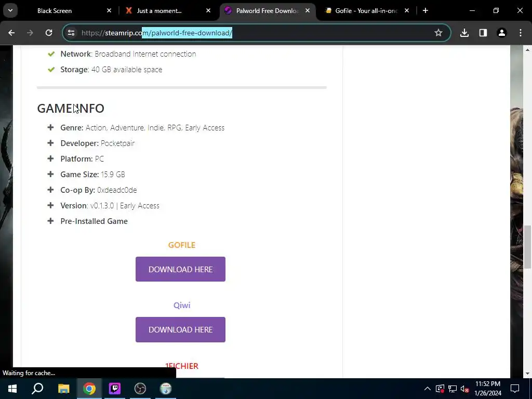
Task: Open Twitch app from taskbar
Action: click(115, 389)
